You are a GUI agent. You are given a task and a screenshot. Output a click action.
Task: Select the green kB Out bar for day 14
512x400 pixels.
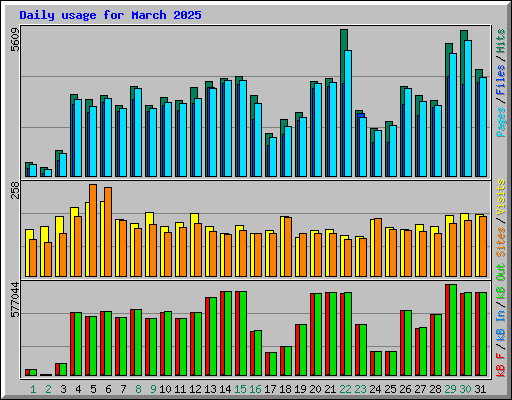[228, 333]
